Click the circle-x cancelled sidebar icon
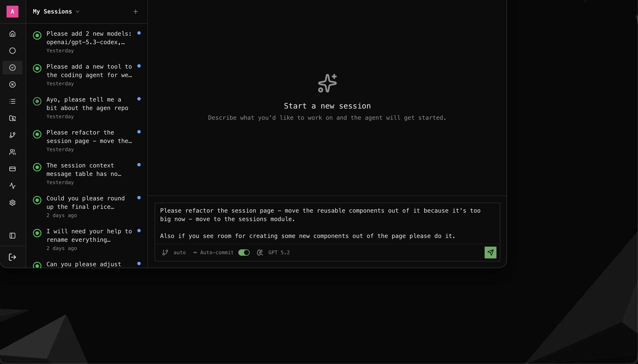This screenshot has width=638, height=364. pyautogui.click(x=12, y=84)
